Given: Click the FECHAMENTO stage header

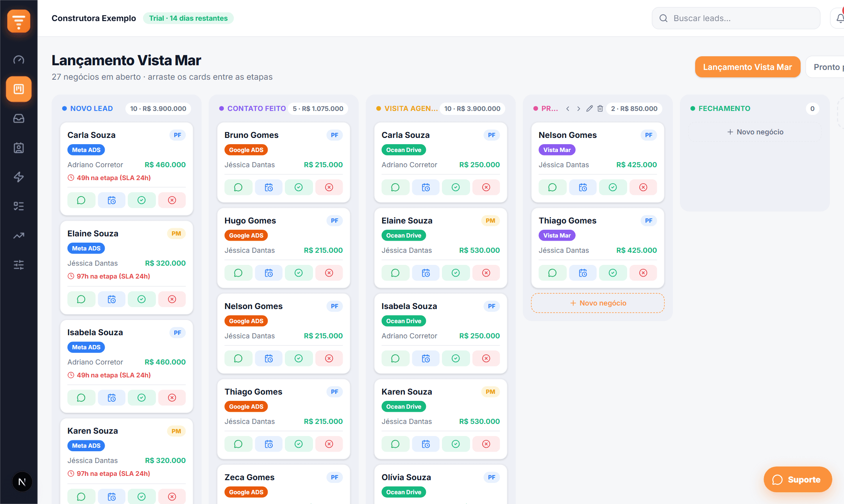Looking at the screenshot, I should (724, 109).
